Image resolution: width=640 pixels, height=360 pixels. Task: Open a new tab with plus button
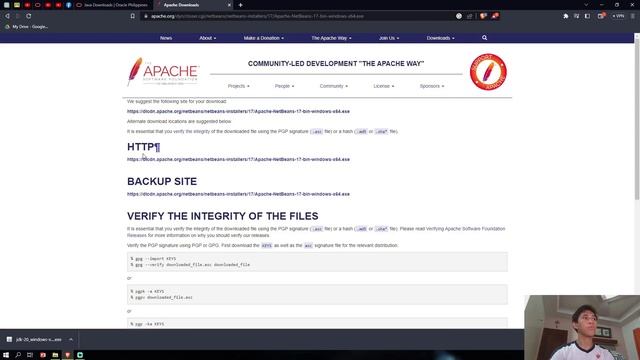(240, 5)
